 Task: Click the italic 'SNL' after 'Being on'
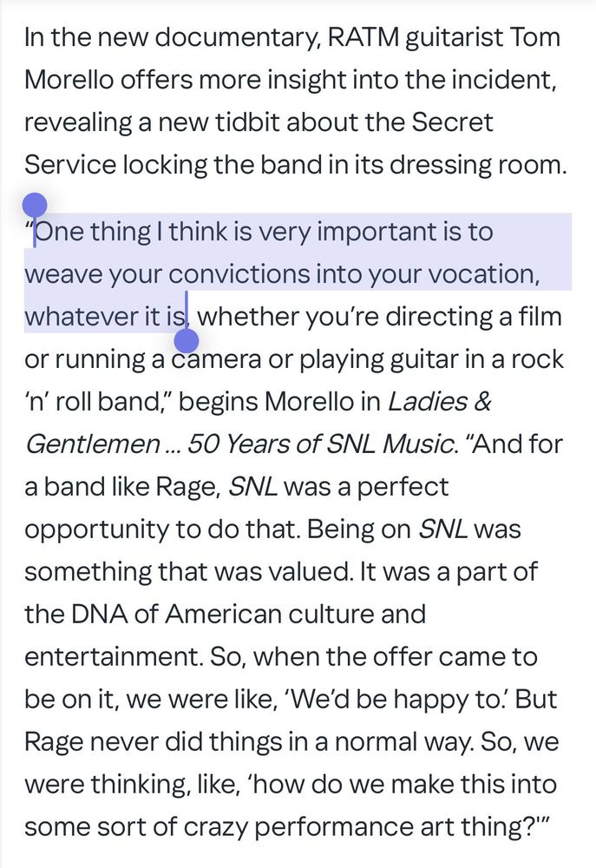pos(442,529)
